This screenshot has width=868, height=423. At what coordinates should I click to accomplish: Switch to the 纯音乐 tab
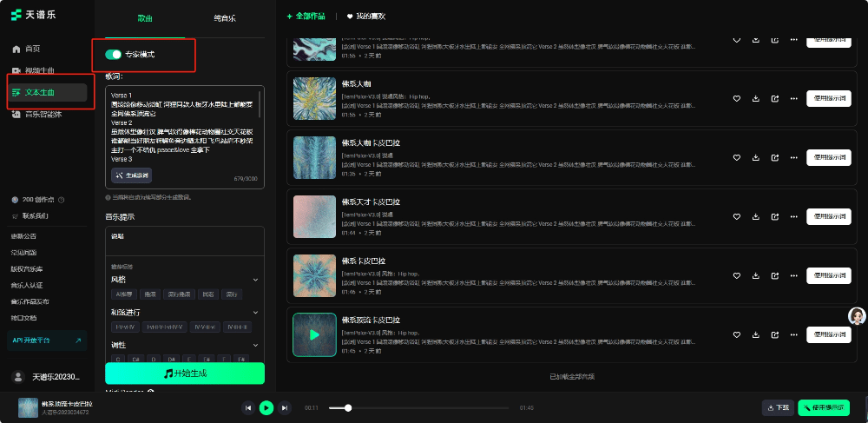pos(224,17)
